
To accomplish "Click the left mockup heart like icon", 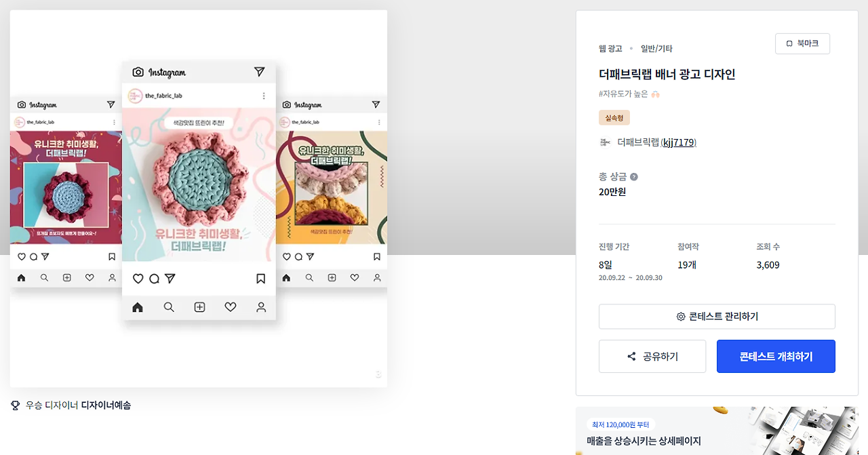I will click(x=21, y=257).
